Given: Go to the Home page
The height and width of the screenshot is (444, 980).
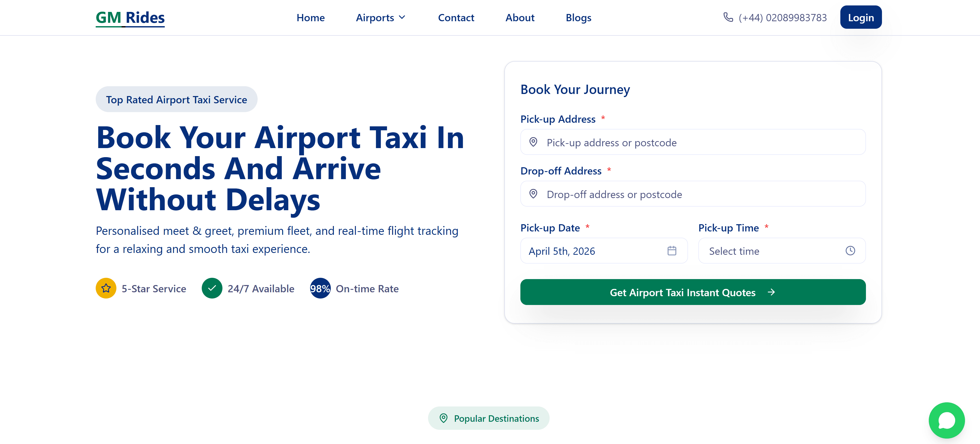Looking at the screenshot, I should point(310,18).
